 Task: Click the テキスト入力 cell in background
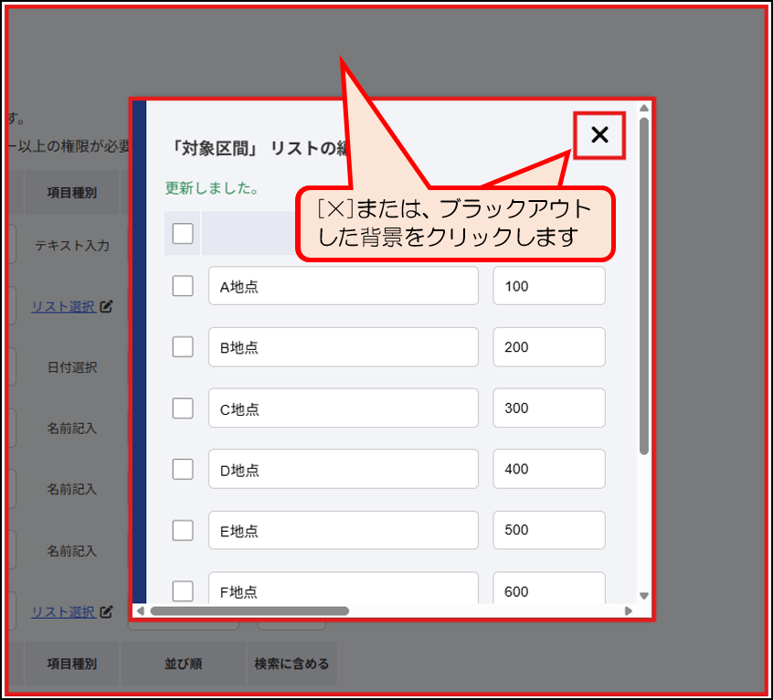point(72,246)
